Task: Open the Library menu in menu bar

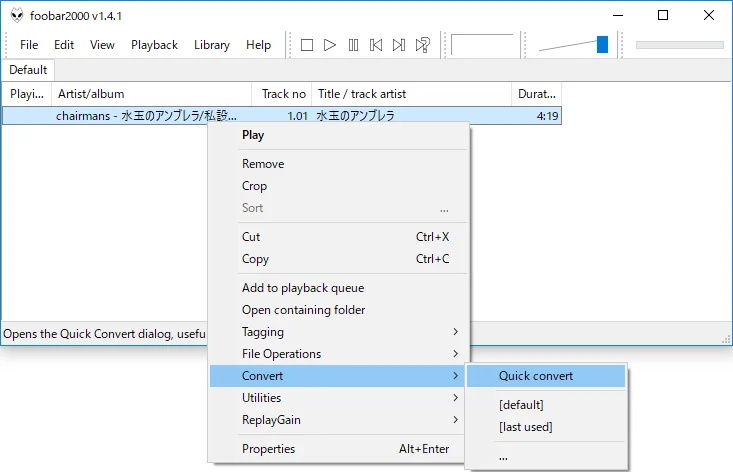Action: [x=211, y=45]
